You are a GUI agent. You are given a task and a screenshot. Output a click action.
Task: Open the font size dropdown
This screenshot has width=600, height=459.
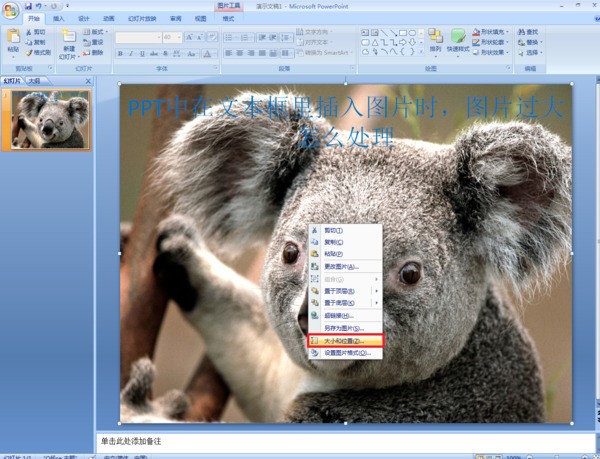tap(180, 38)
